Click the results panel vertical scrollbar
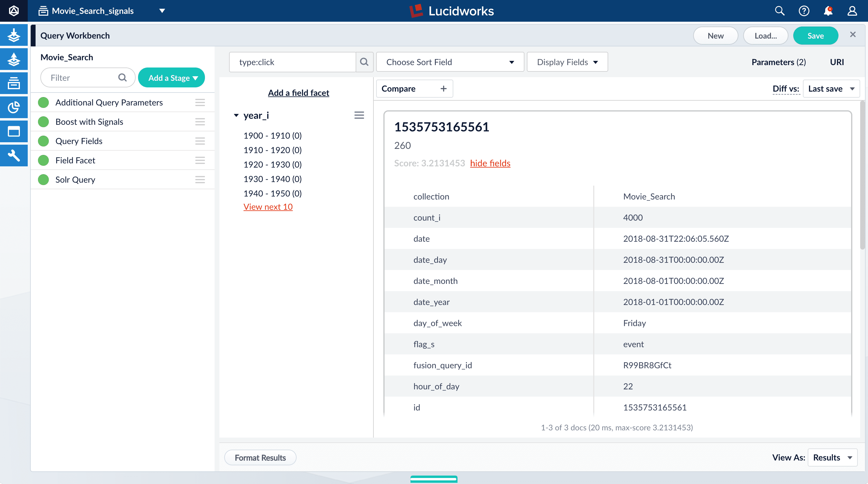868x484 pixels. coord(862,175)
